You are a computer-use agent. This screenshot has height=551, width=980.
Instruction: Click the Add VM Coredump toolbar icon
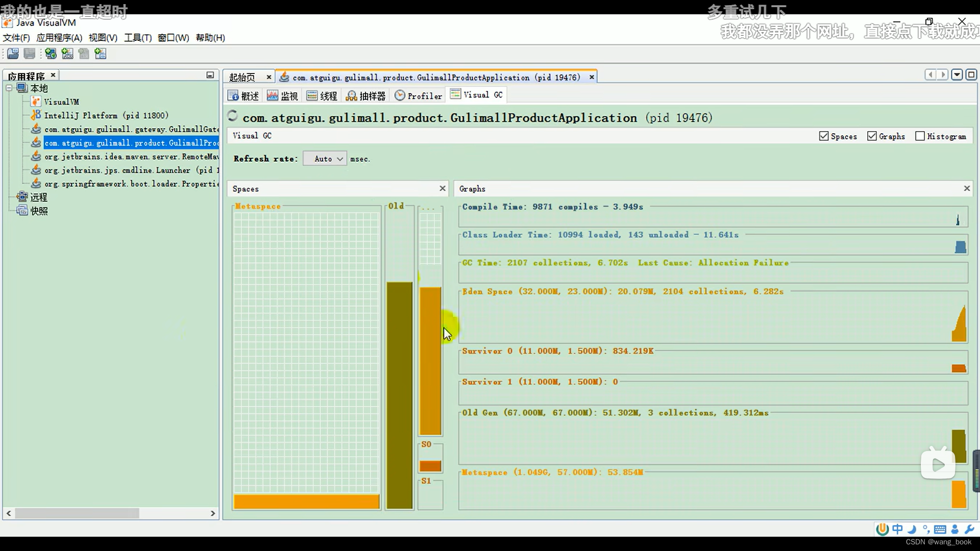(x=84, y=54)
